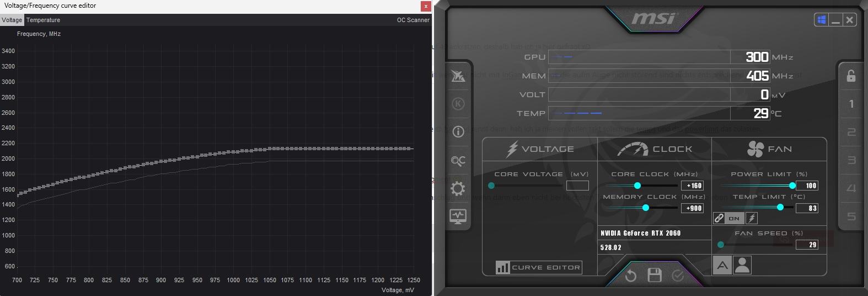This screenshot has height=296, width=868.
Task: Launch Kombustor stress test (K icon)
Action: [x=458, y=104]
